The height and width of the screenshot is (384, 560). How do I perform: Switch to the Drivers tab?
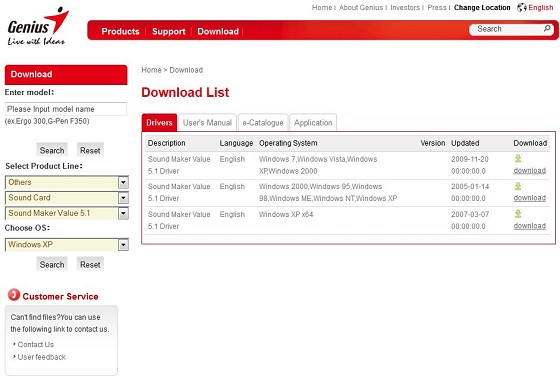[x=159, y=123]
